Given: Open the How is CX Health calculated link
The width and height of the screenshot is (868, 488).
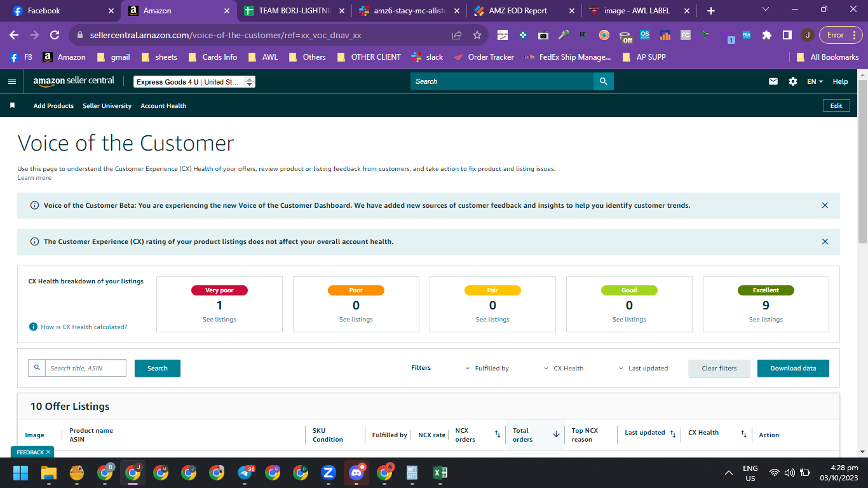Looking at the screenshot, I should [x=84, y=327].
